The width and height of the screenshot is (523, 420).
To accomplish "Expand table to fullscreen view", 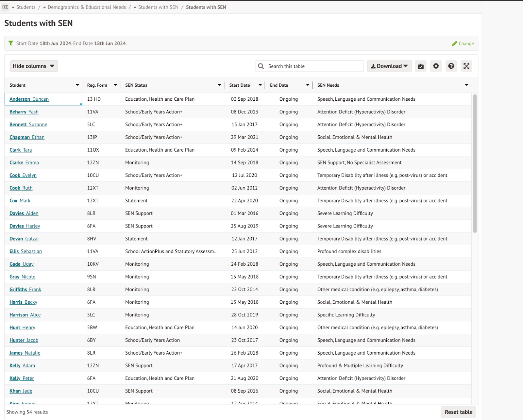I will tap(466, 66).
